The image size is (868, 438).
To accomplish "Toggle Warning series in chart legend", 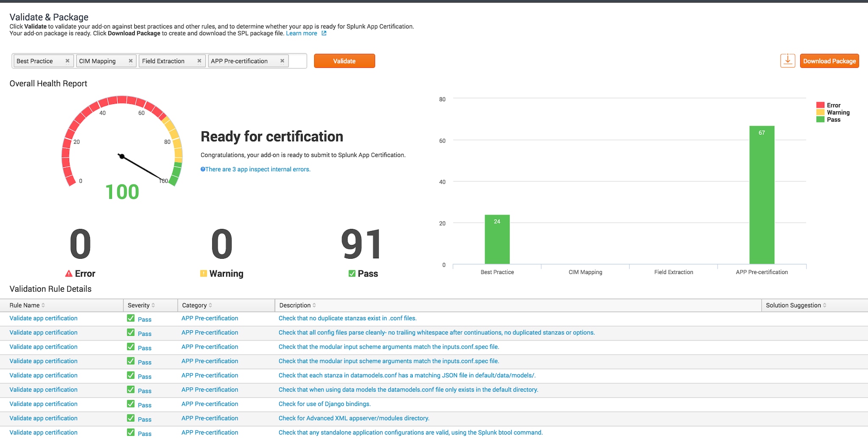I will pyautogui.click(x=833, y=112).
